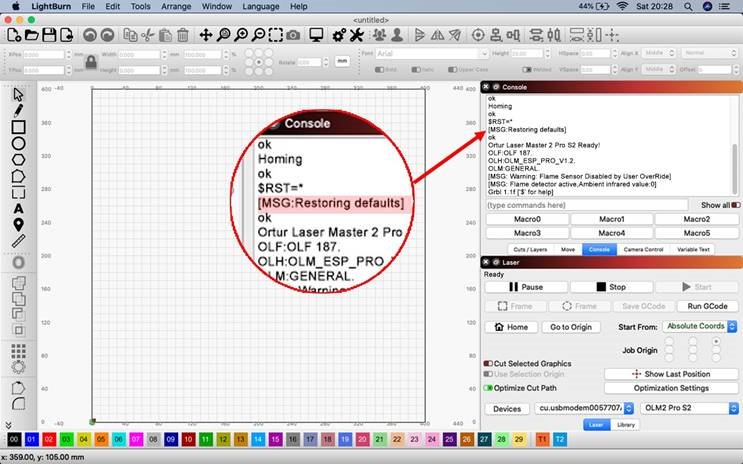Click the lock aspect ratio padlock
The height and width of the screenshot is (464, 743).
91,62
